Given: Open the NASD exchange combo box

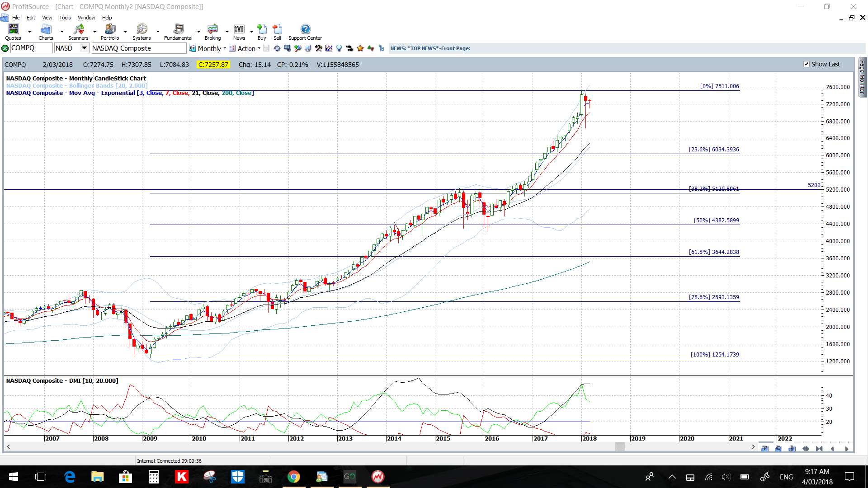Looking at the screenshot, I should point(72,48).
